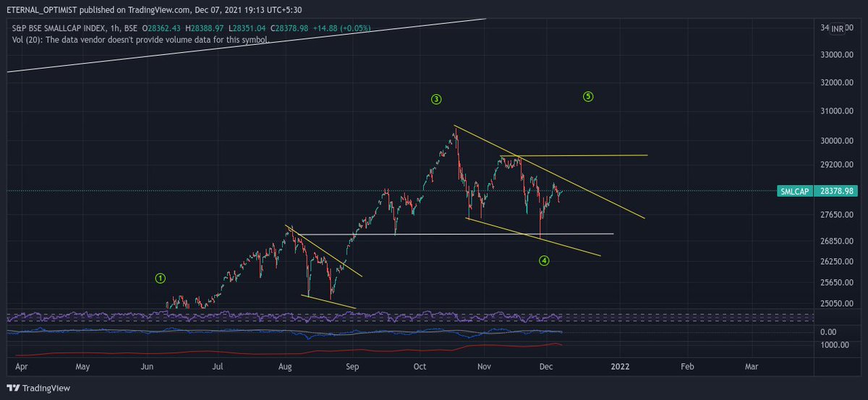The width and height of the screenshot is (868, 400).
Task: Select the yellow horizontal resistance line near 29500
Action: 574,156
